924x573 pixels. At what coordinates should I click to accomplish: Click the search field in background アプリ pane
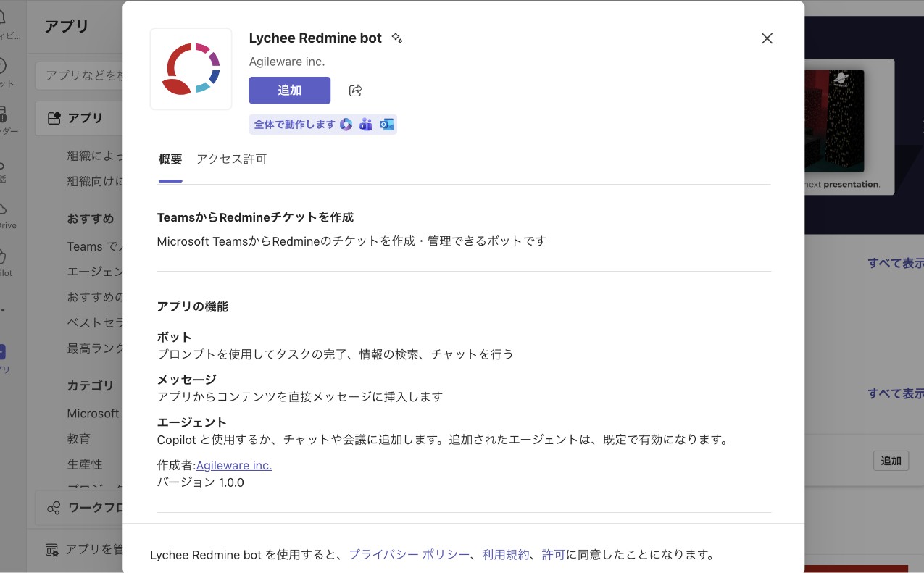(79, 75)
